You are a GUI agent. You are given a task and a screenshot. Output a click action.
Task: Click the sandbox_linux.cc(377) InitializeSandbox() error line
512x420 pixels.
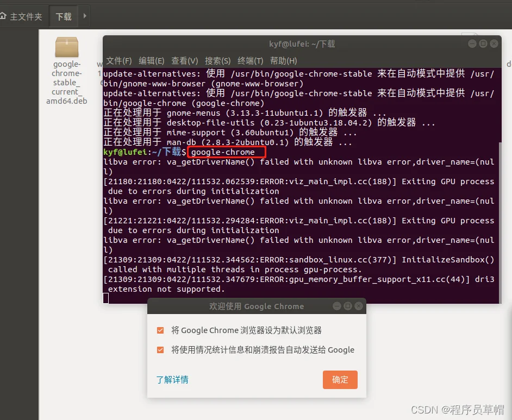pyautogui.click(x=299, y=260)
